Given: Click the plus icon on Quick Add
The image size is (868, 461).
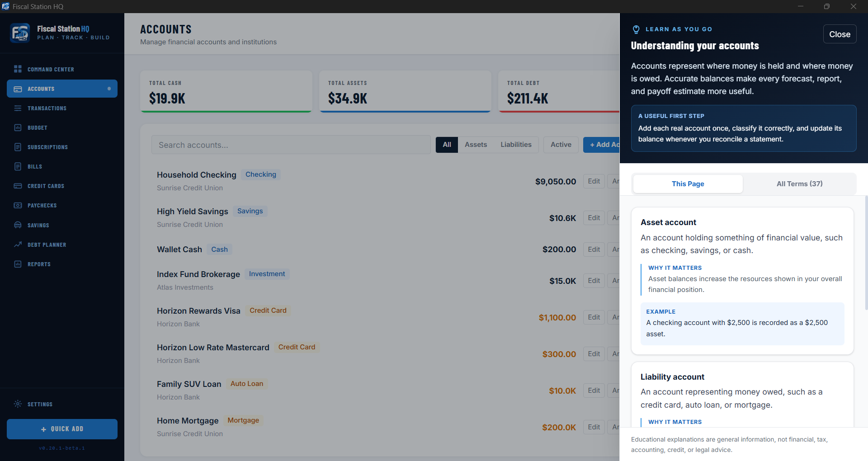Looking at the screenshot, I should [x=43, y=429].
